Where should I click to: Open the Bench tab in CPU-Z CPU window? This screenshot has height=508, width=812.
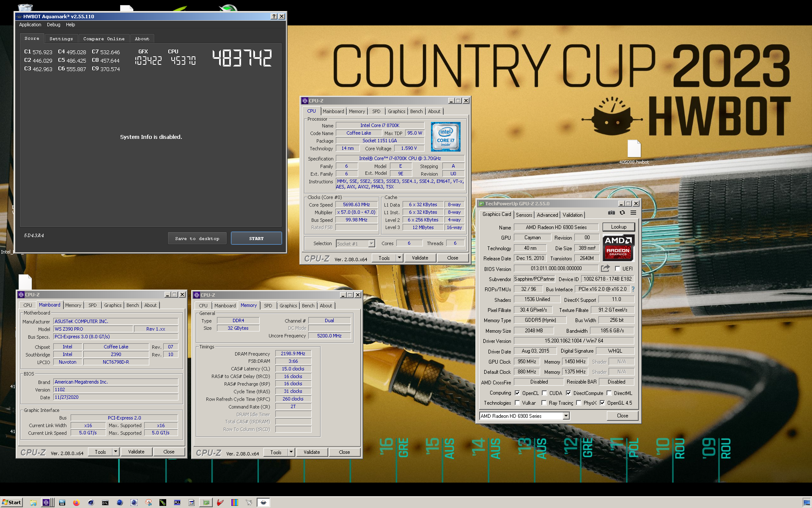click(416, 111)
